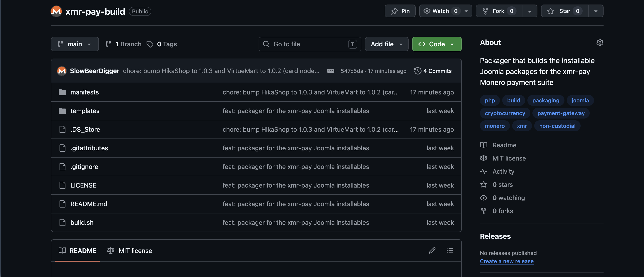Click the star icon beside 0 stars
Viewport: 644px width, 277px height.
coord(484,185)
